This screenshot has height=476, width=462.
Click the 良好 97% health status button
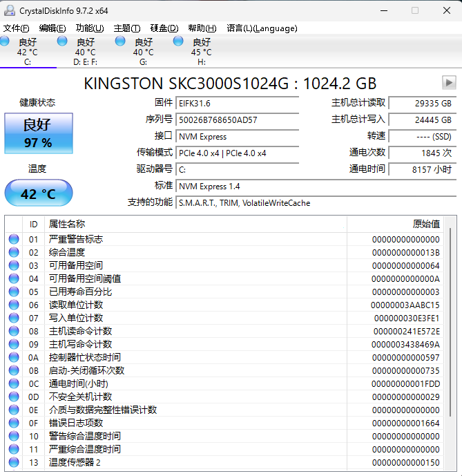[38, 133]
